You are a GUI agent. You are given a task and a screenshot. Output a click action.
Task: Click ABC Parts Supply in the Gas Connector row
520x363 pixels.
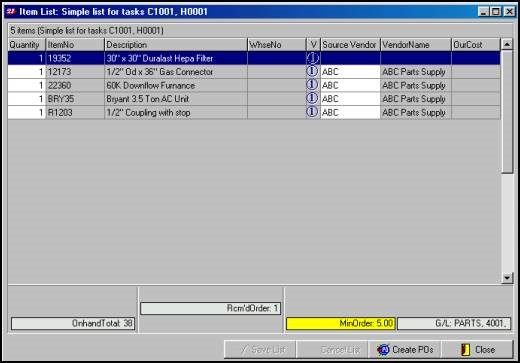[x=414, y=72]
